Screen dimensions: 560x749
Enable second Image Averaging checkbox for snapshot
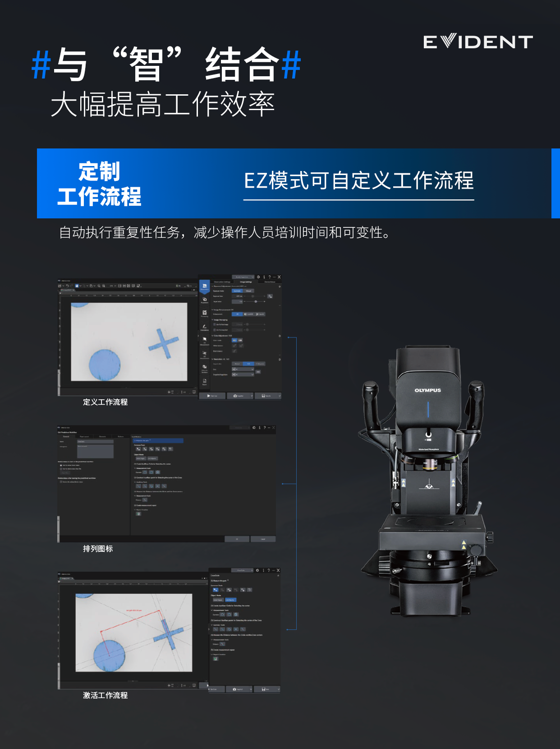point(215,330)
